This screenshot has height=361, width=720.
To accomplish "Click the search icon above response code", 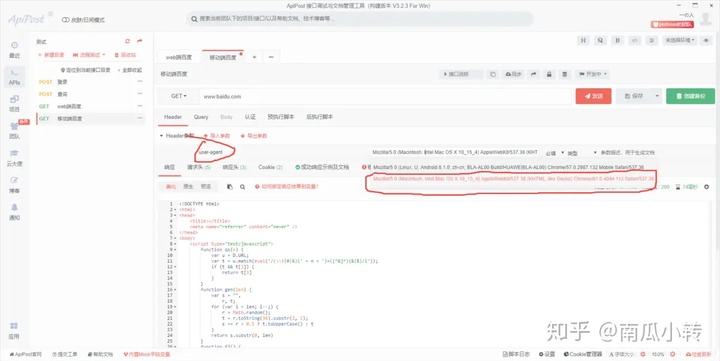I will pyautogui.click(x=242, y=187).
